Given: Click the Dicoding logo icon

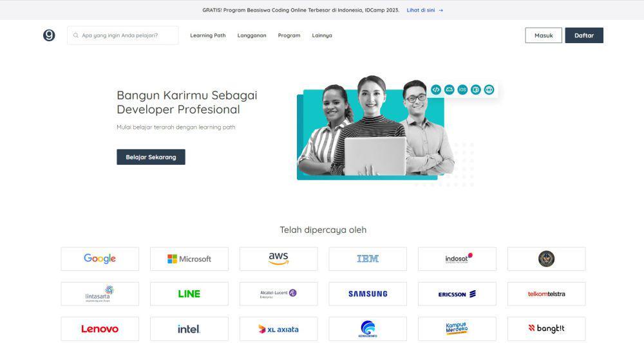Looking at the screenshot, I should [49, 35].
